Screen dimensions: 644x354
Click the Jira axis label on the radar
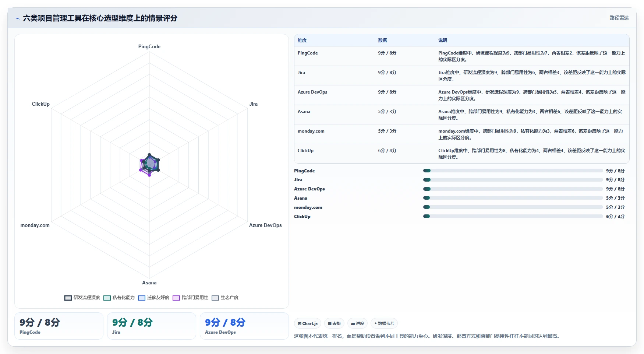[x=253, y=104]
